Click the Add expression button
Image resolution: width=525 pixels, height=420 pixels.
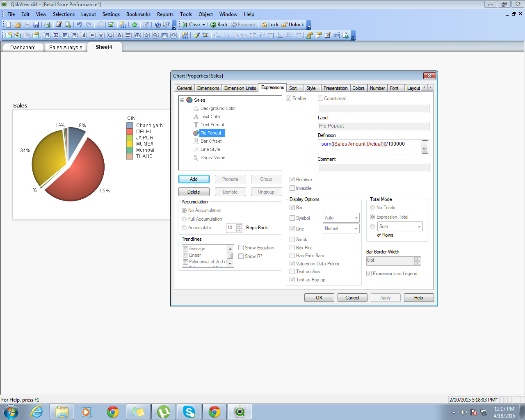(194, 179)
